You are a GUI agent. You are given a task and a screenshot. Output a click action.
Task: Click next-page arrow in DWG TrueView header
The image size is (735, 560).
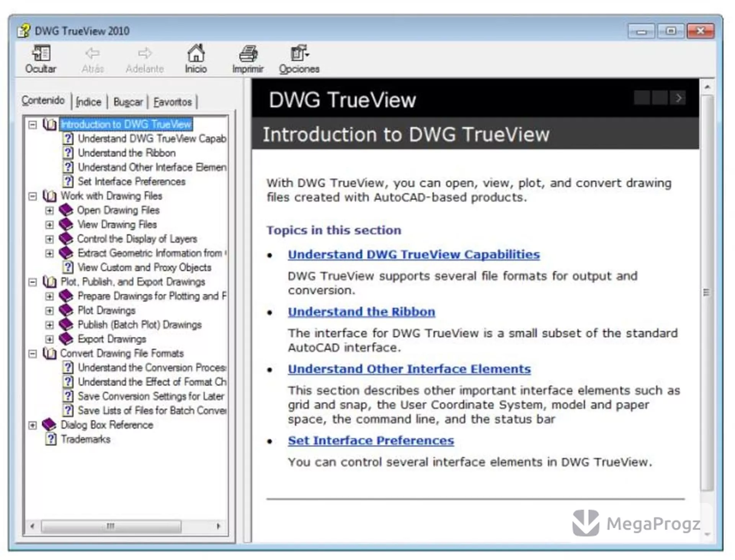coord(679,98)
